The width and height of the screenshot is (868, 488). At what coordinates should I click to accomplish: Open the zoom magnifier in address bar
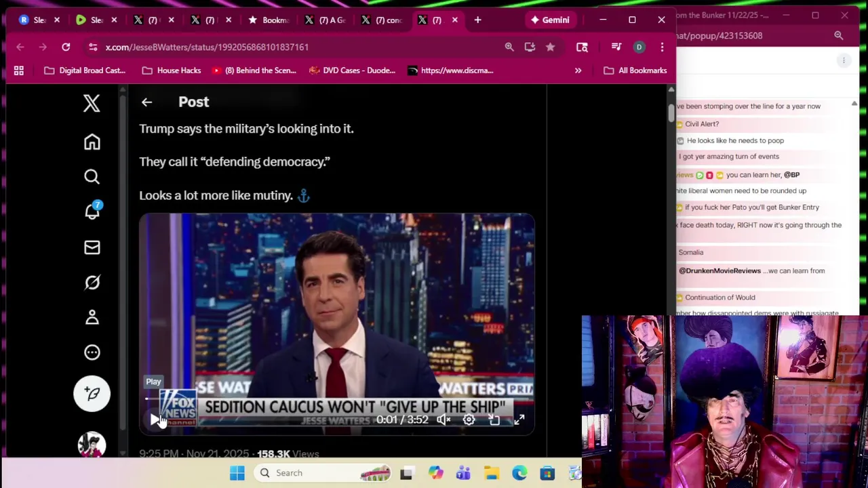coord(509,47)
